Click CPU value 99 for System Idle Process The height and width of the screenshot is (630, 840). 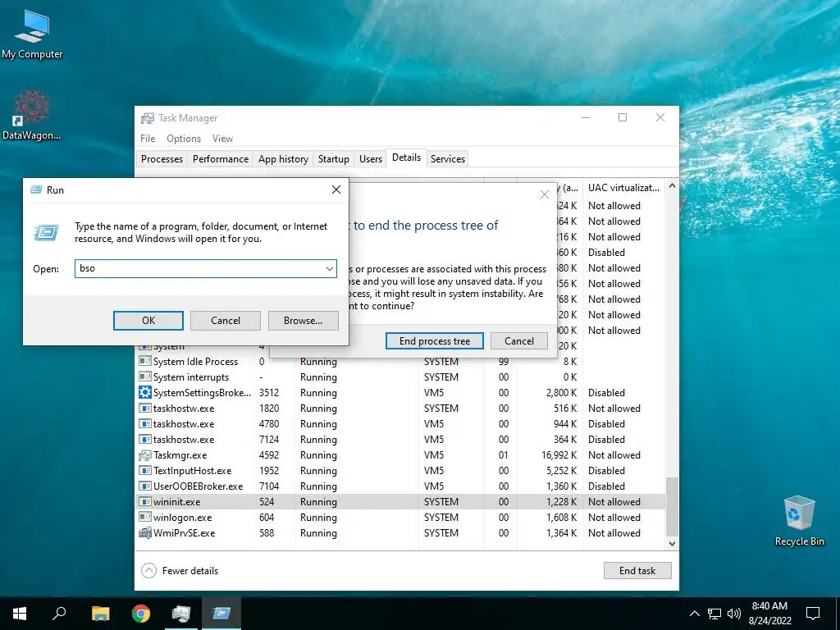(504, 362)
